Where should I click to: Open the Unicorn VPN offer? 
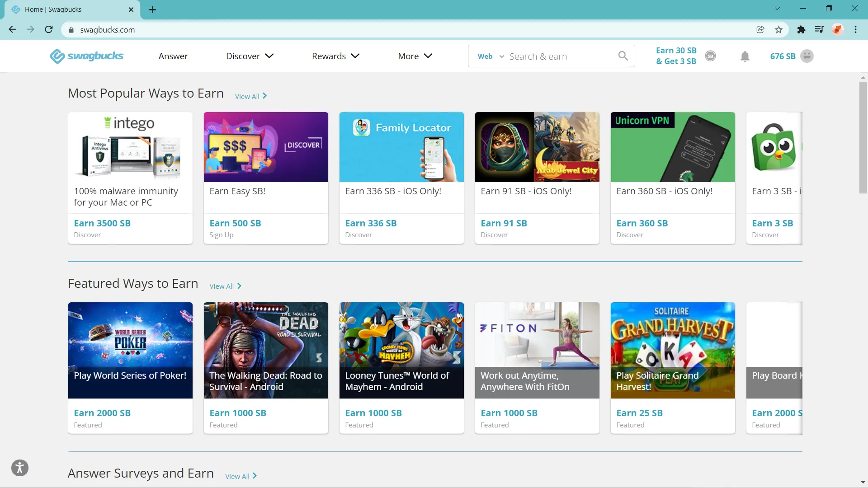point(673,178)
